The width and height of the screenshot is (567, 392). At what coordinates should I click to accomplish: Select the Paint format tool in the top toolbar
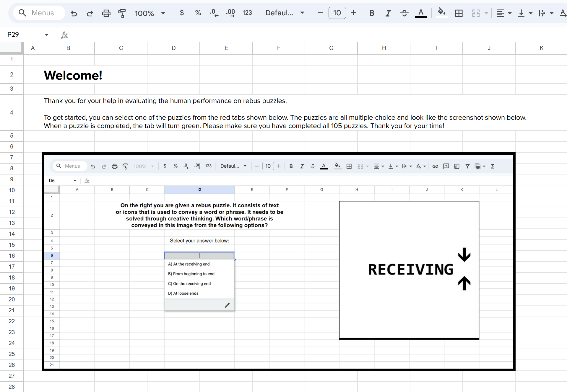[122, 13]
